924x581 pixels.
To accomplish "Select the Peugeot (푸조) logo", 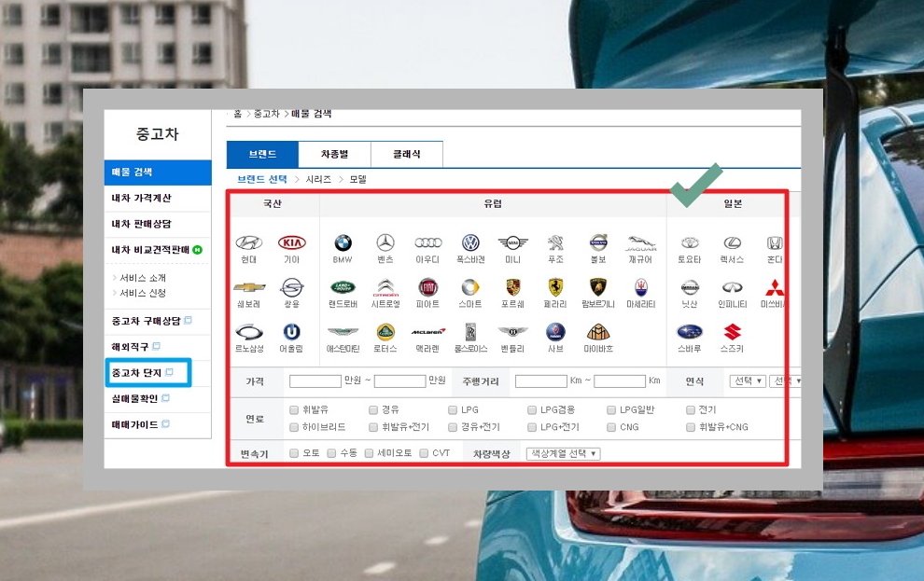I will [555, 242].
